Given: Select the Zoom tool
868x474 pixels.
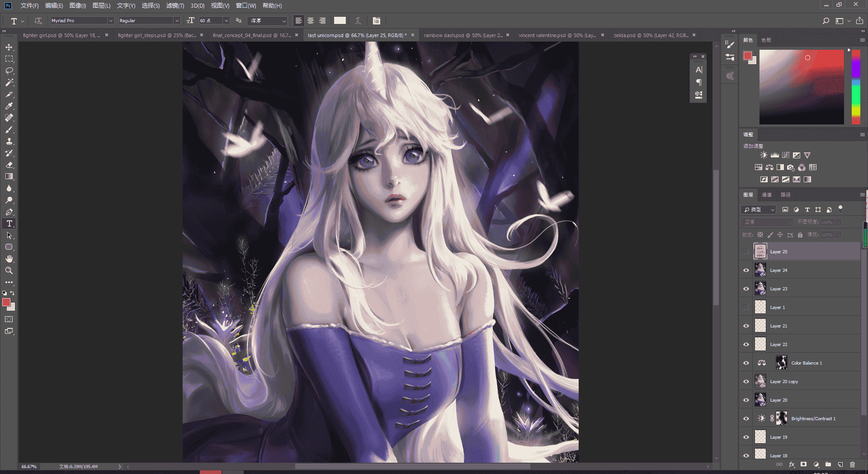Looking at the screenshot, I should tap(9, 270).
